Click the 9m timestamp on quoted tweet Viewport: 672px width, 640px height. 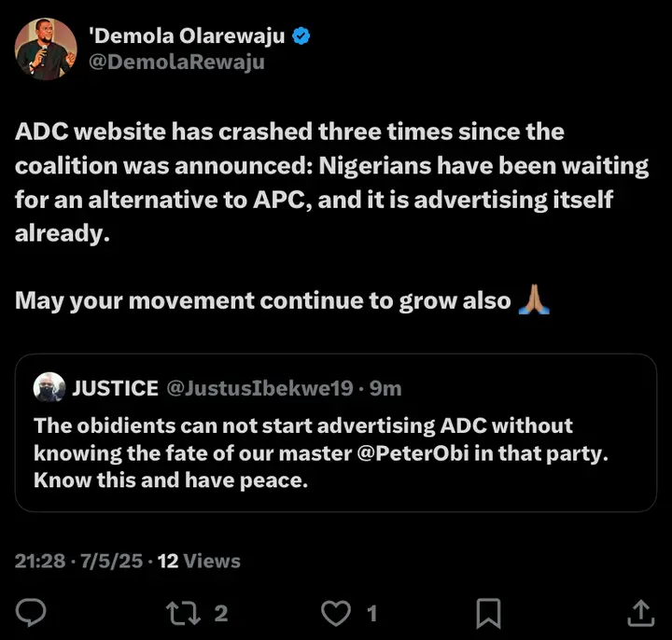[385, 388]
